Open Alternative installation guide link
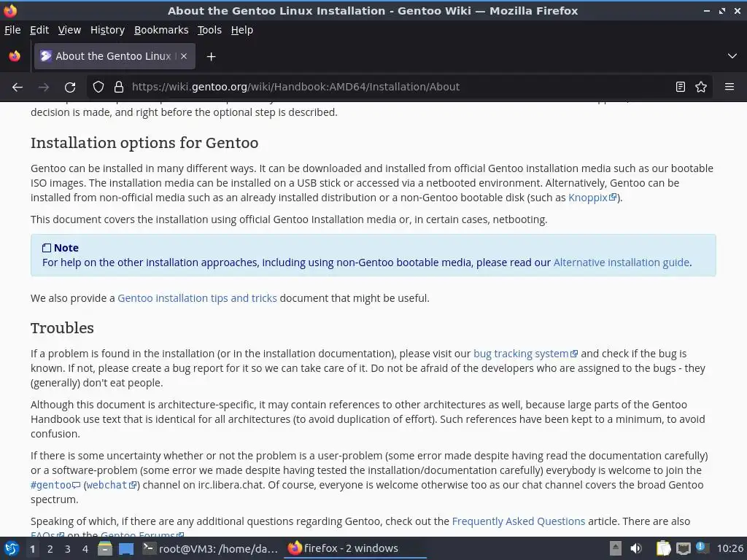This screenshot has width=747, height=560. pyautogui.click(x=622, y=262)
